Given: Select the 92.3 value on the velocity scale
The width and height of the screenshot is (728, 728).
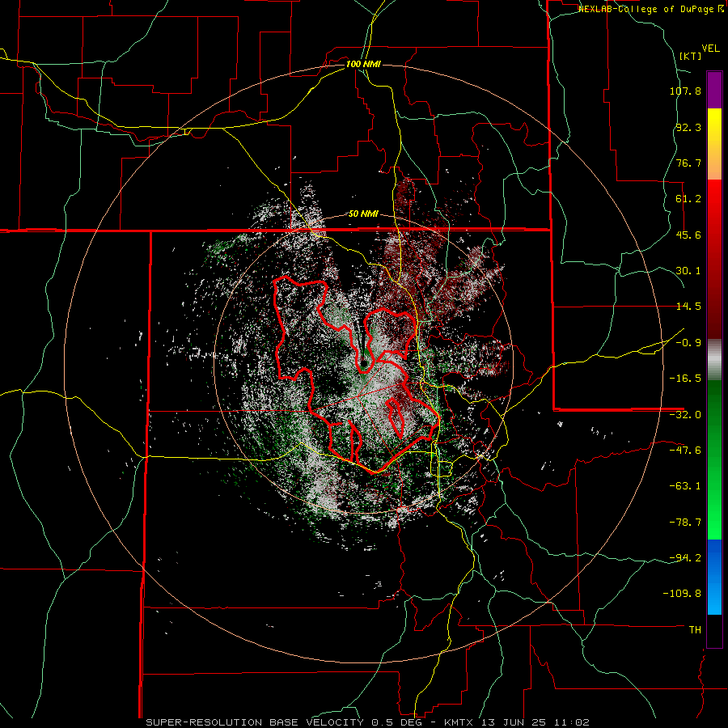Looking at the screenshot, I should (688, 127).
